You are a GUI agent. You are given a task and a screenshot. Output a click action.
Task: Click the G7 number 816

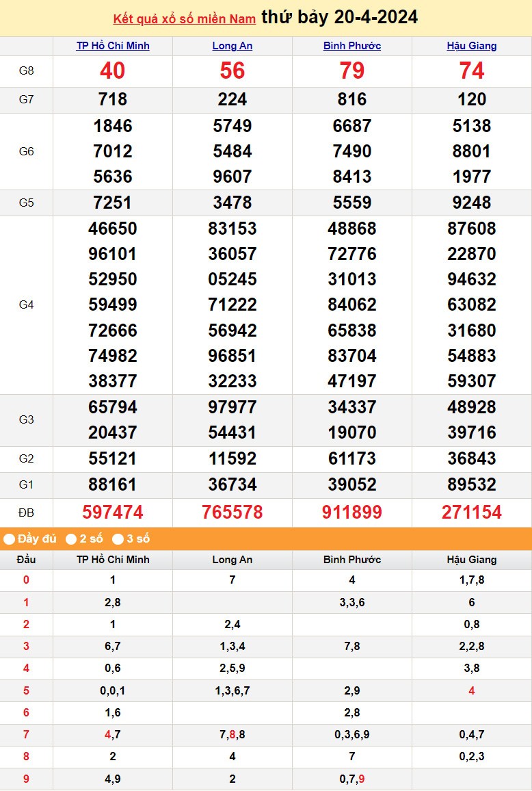(352, 100)
